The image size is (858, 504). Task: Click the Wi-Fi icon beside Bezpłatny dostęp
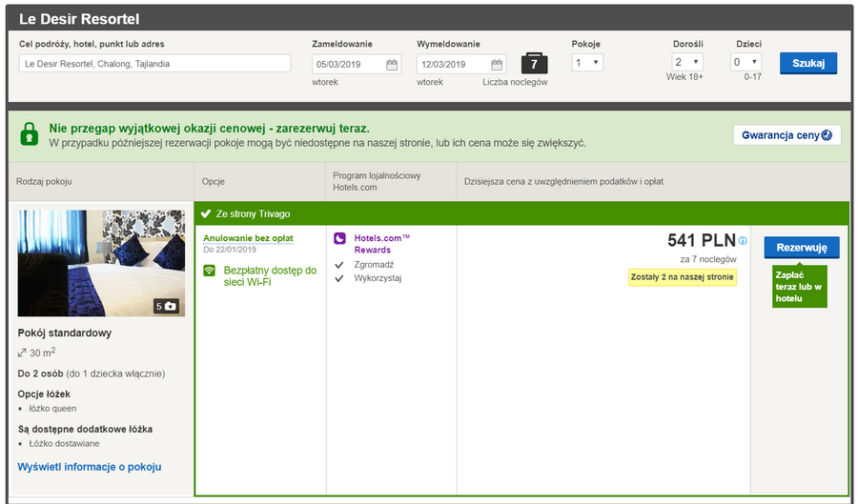(x=210, y=271)
